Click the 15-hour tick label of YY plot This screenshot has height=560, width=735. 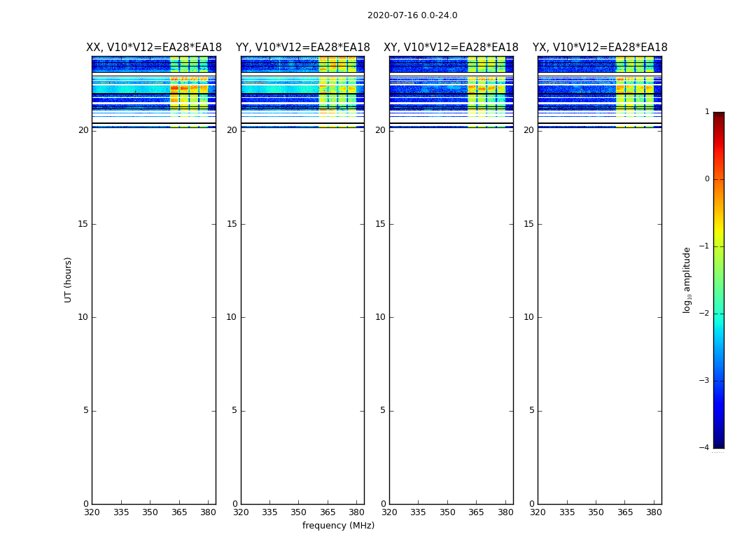pos(231,224)
